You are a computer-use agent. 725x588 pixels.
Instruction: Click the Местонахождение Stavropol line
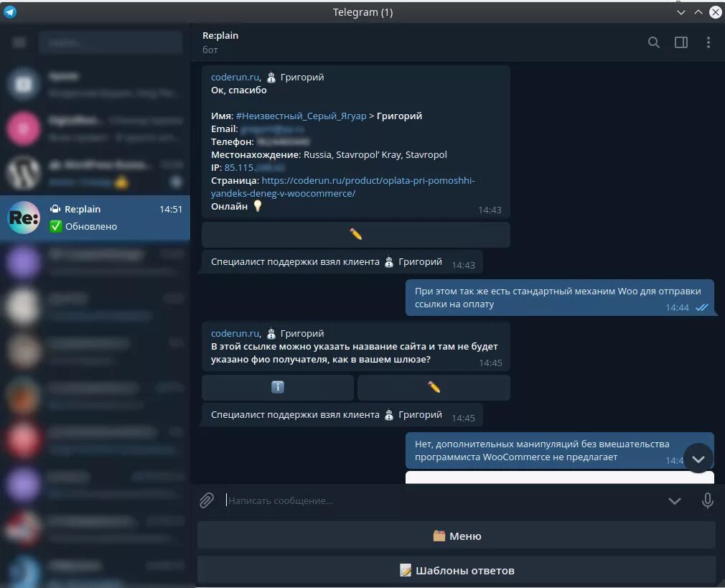(329, 154)
